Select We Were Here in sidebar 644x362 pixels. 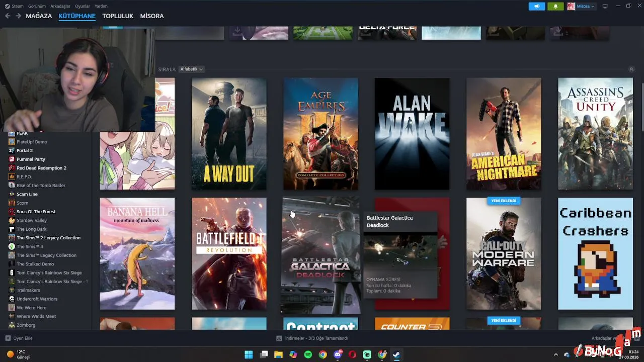[x=31, y=308]
